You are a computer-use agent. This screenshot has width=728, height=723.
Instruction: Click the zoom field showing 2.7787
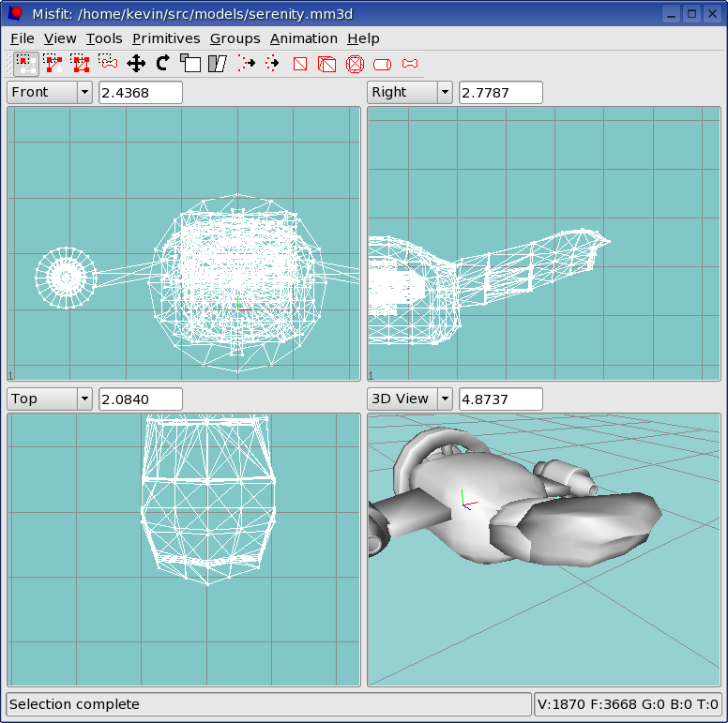(501, 92)
